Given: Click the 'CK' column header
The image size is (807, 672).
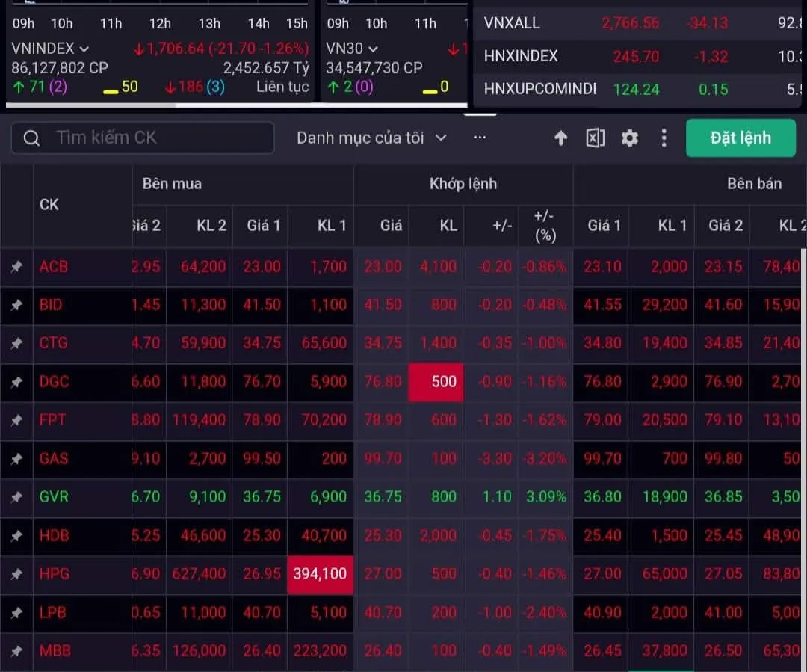Looking at the screenshot, I should (49, 205).
